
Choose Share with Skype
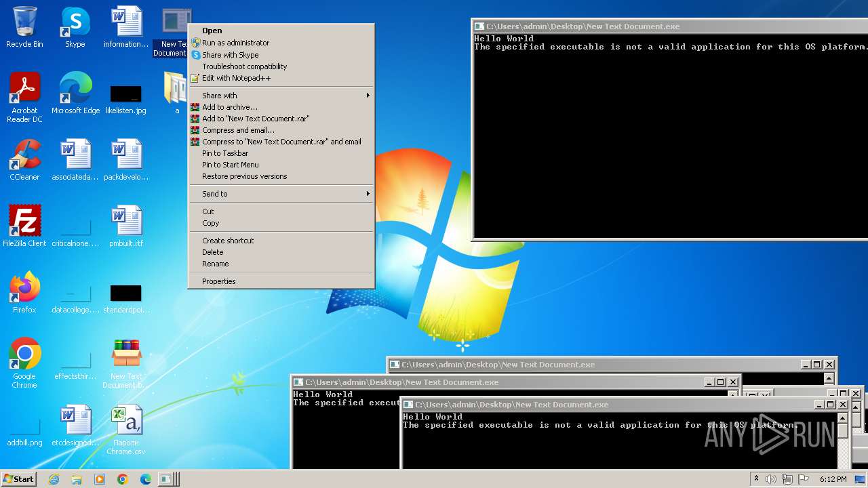pos(281,55)
